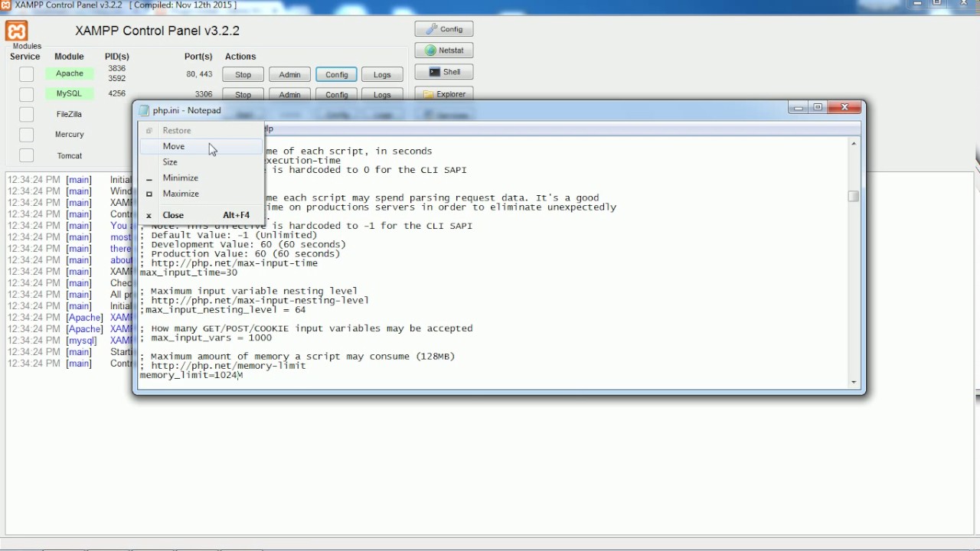Select the MySQL module label
Image resolution: width=980 pixels, height=551 pixels.
69,93
